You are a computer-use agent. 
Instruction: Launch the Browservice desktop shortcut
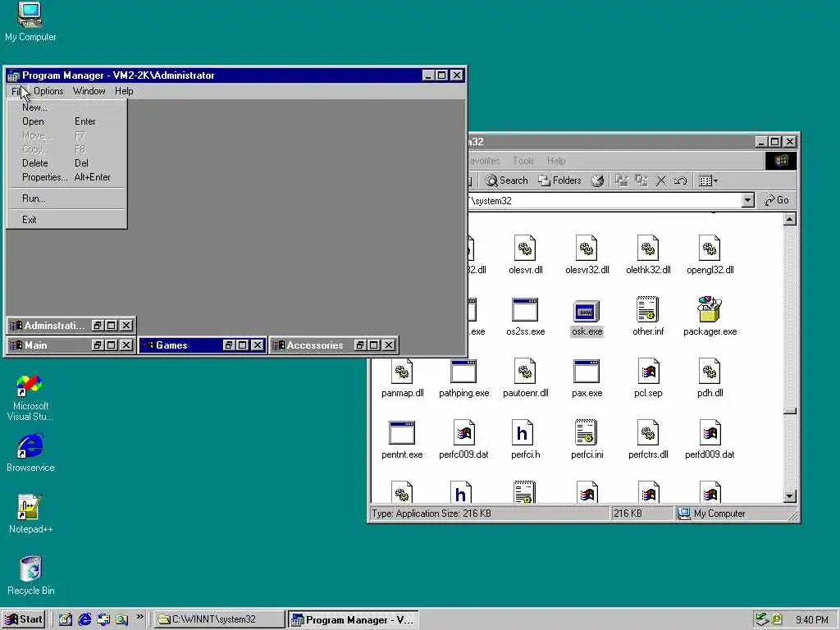(30, 453)
